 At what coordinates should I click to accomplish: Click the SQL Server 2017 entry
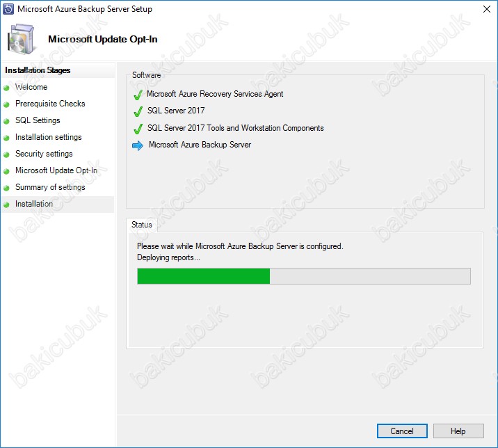click(x=176, y=111)
